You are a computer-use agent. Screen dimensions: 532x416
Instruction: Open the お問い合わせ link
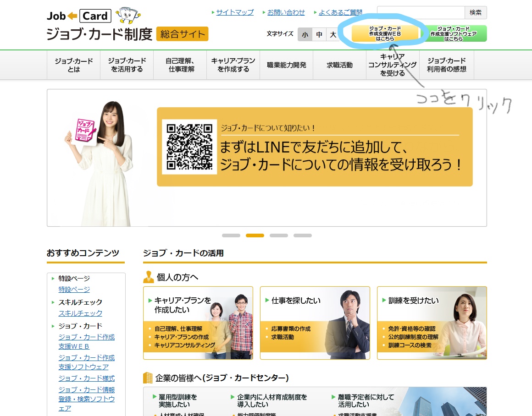286,12
